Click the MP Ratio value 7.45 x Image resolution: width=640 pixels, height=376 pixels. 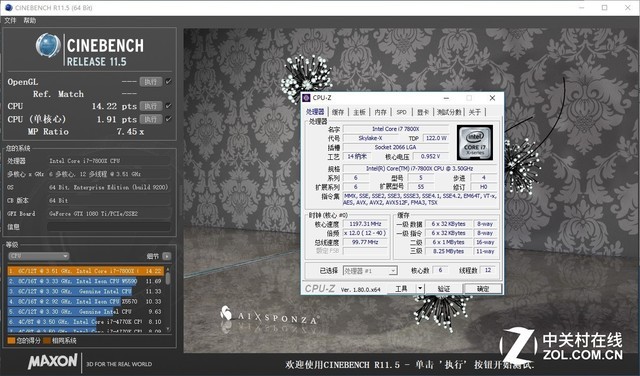tap(130, 131)
